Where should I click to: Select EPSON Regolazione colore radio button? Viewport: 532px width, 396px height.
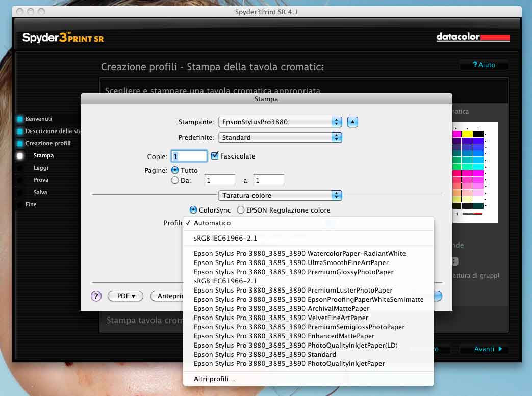241,210
